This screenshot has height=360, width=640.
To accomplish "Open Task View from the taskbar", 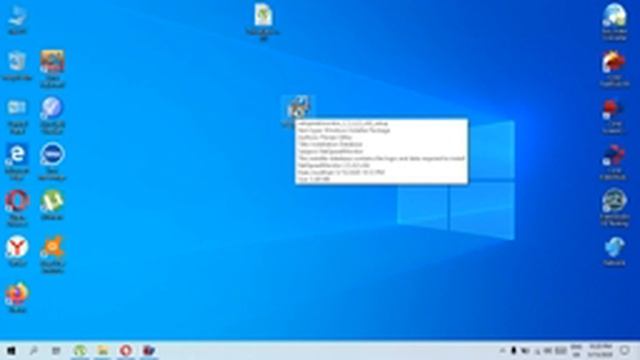I will [56, 351].
